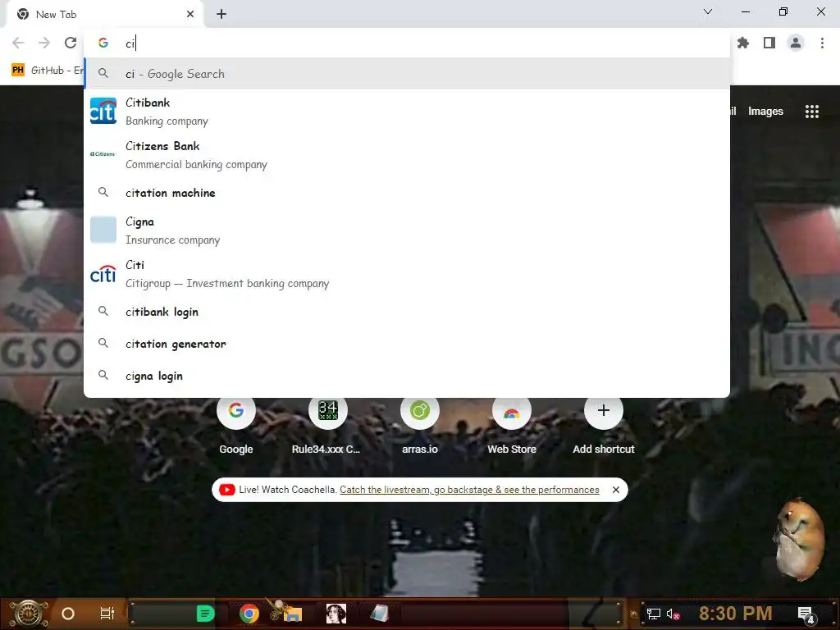The height and width of the screenshot is (630, 840).
Task: Open a new tab with plus button
Action: pyautogui.click(x=221, y=15)
